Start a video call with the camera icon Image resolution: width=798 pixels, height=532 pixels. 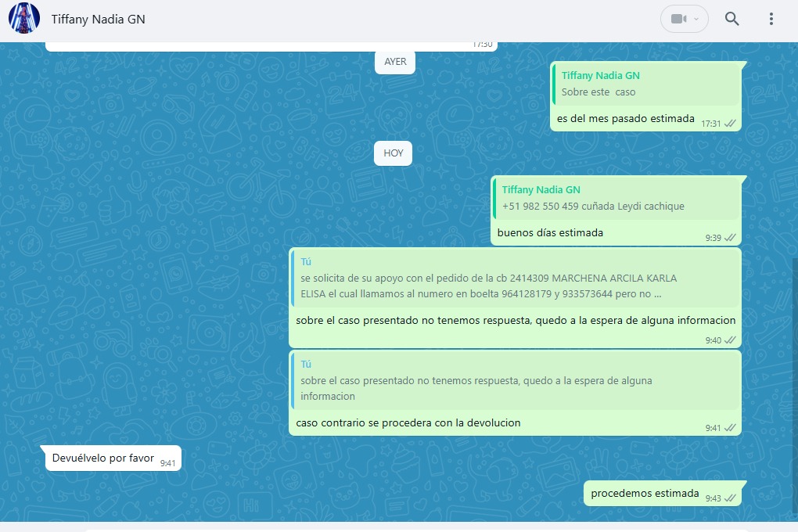tap(678, 19)
